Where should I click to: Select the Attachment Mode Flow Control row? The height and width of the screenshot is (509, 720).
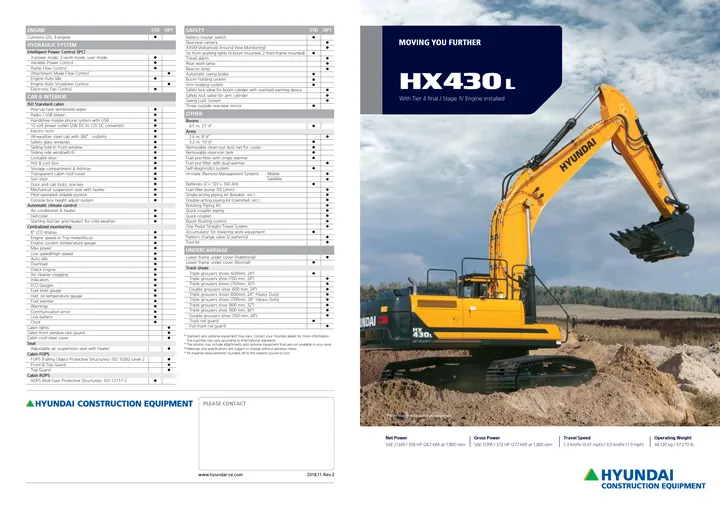point(101,74)
